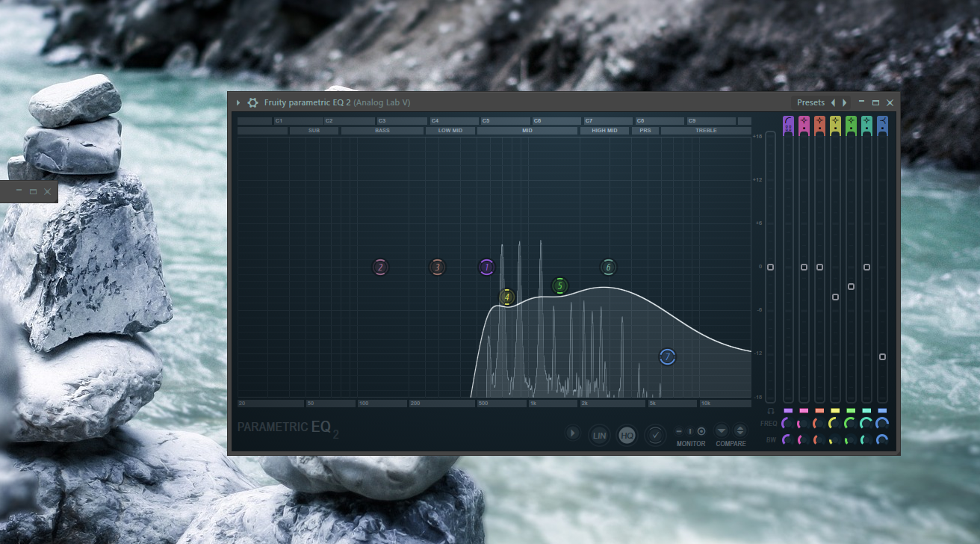Open the options arrow left of LIN

coord(573,433)
